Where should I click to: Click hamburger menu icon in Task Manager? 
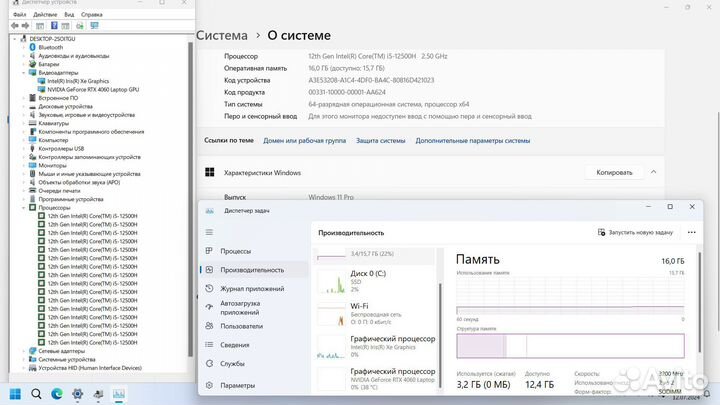(209, 232)
